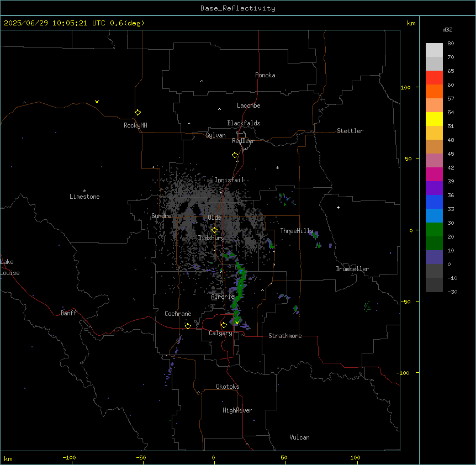
Task: Click the yellow diamond marker above Didsbury
Action: tap(214, 230)
